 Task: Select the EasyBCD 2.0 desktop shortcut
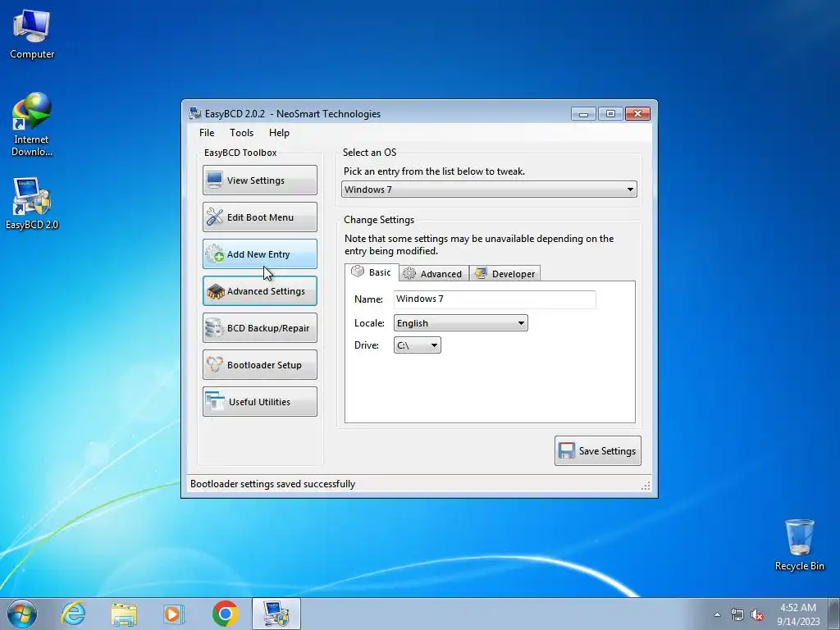(x=32, y=203)
